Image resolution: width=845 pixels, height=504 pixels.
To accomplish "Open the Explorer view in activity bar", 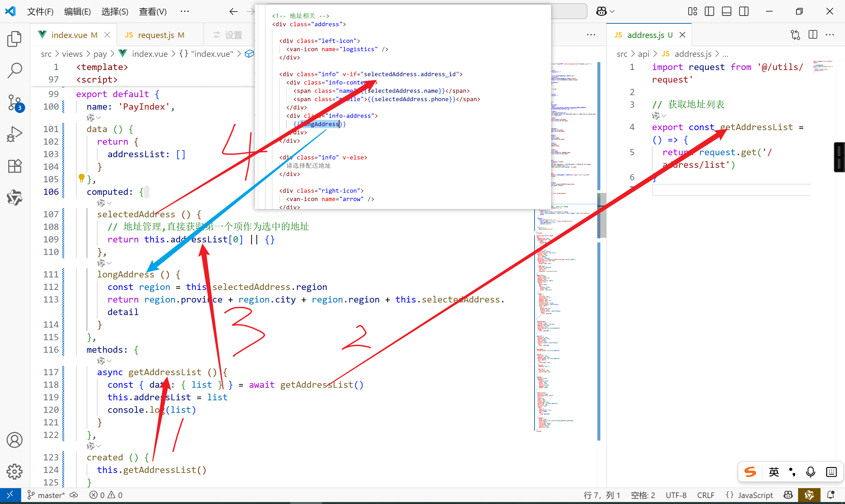I will click(14, 39).
